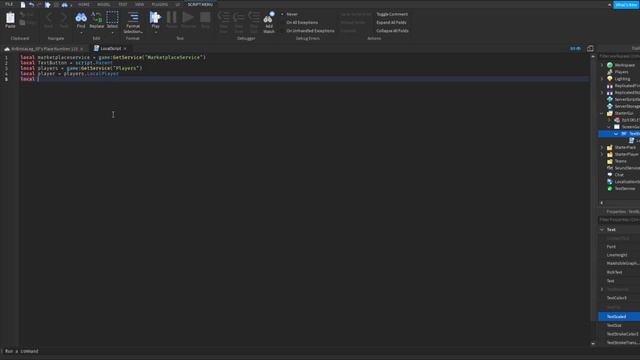Click the Select tool in Edit group
640x360 pixels.
pos(112,20)
